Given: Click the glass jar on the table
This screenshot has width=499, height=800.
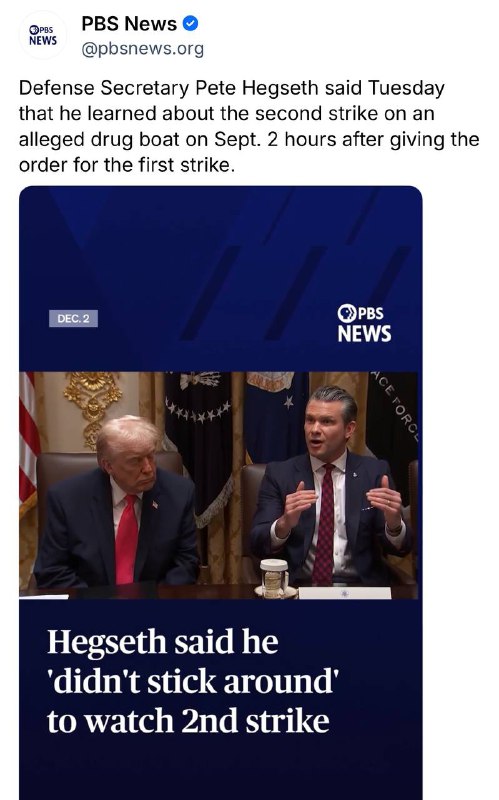Looking at the screenshot, I should 274,578.
